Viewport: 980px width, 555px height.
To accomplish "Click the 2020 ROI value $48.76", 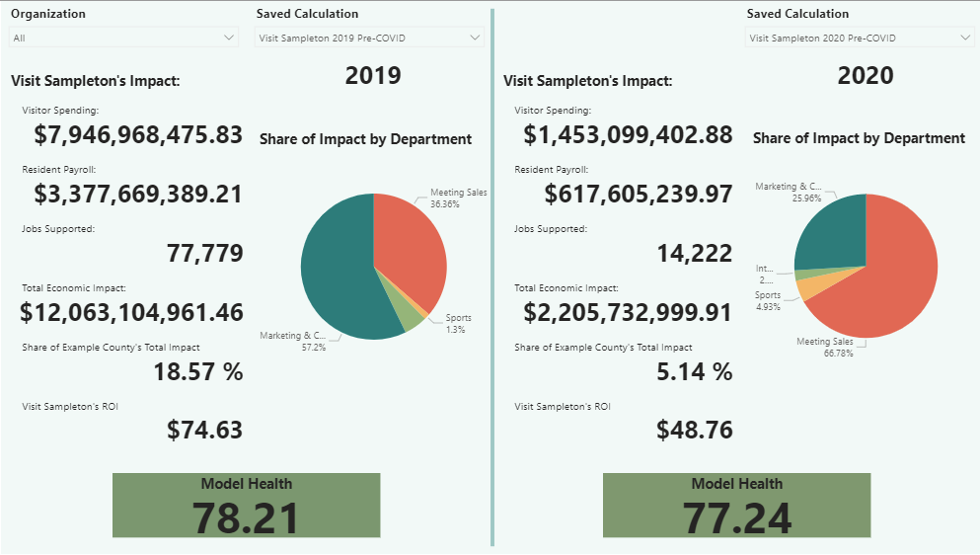I will point(695,430).
